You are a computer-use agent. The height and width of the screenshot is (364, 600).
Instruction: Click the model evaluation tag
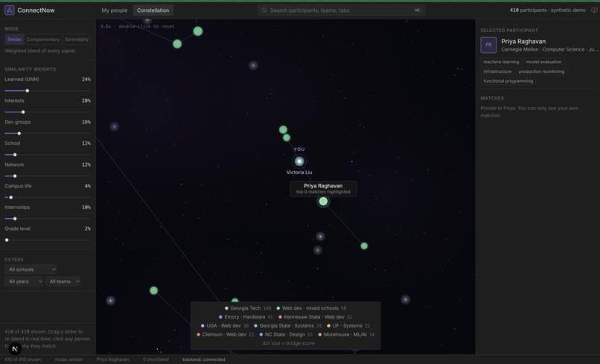(543, 62)
